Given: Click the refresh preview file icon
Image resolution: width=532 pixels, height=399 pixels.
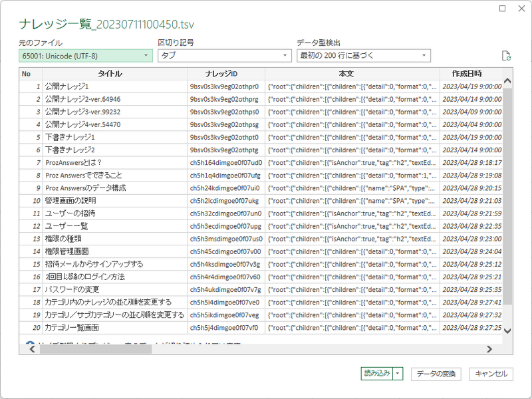Looking at the screenshot, I should pyautogui.click(x=506, y=56).
